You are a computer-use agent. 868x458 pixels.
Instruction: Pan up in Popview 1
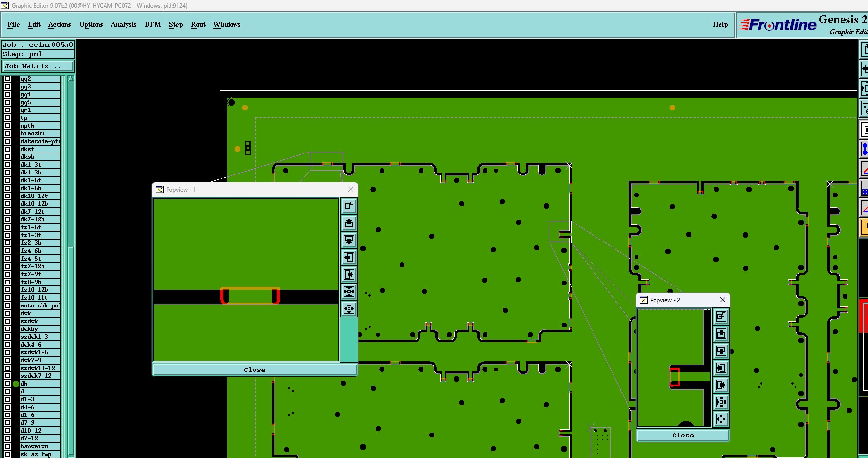(349, 223)
